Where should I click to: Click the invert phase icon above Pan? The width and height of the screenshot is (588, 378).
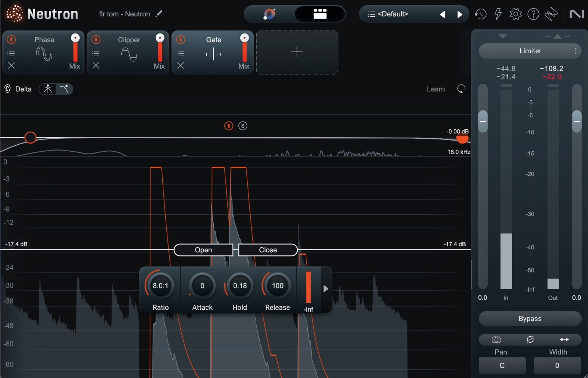(x=530, y=340)
